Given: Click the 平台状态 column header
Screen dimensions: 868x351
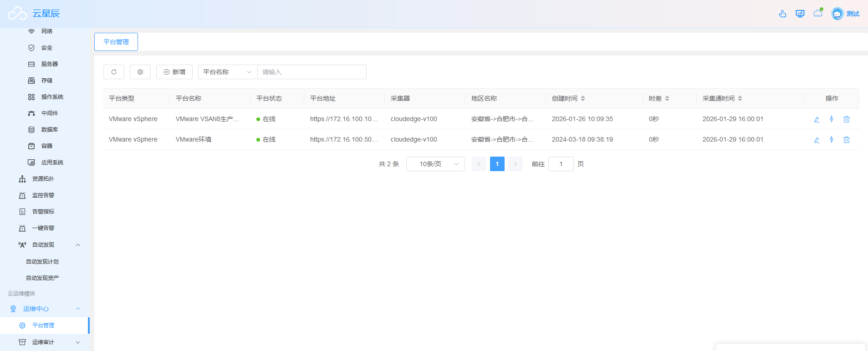Looking at the screenshot, I should [269, 98].
